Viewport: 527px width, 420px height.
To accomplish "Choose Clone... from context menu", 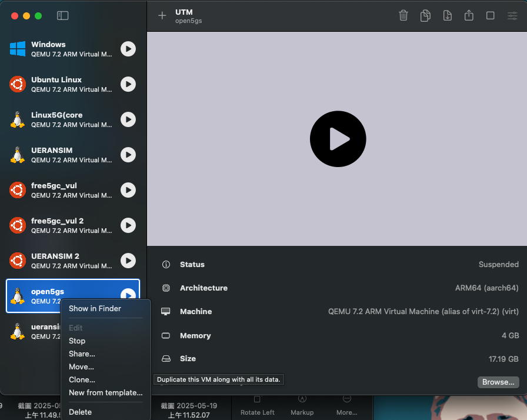I will tap(82, 379).
